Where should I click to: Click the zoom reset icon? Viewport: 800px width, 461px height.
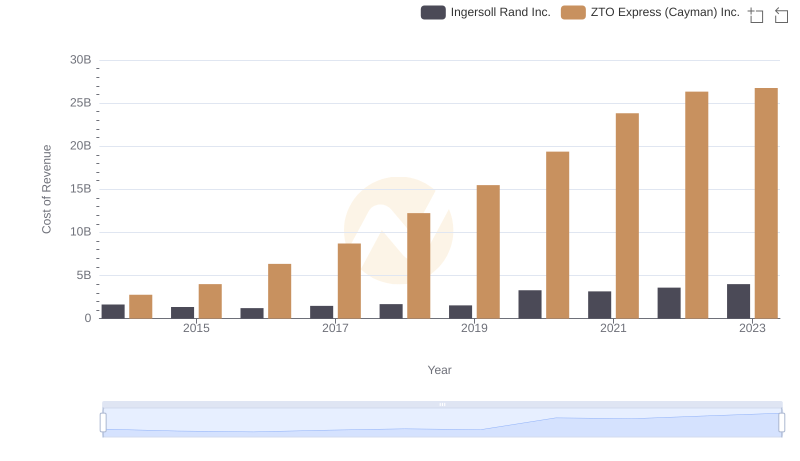click(x=781, y=15)
